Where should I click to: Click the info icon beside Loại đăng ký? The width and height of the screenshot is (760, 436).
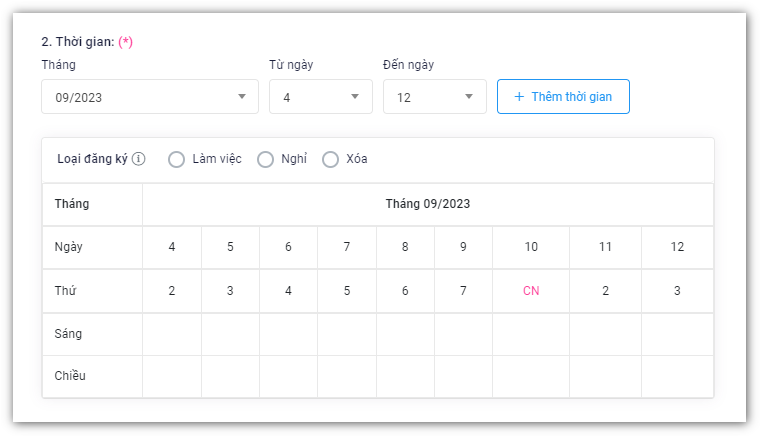click(139, 160)
